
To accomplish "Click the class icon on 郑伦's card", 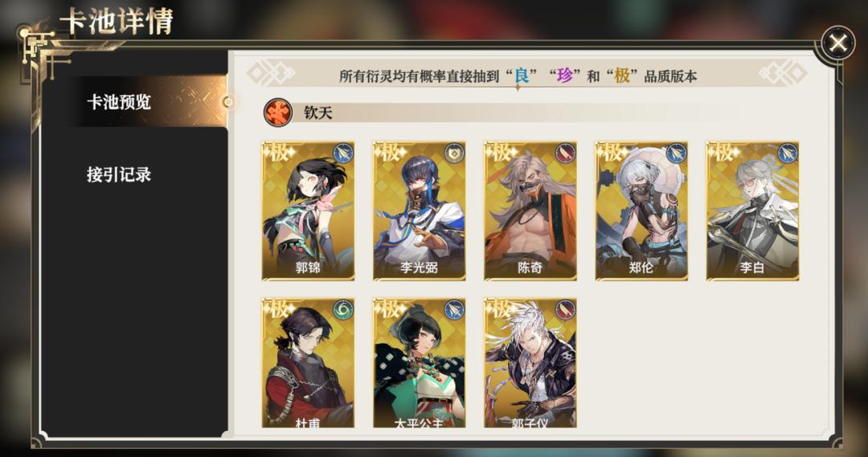I will (x=677, y=153).
